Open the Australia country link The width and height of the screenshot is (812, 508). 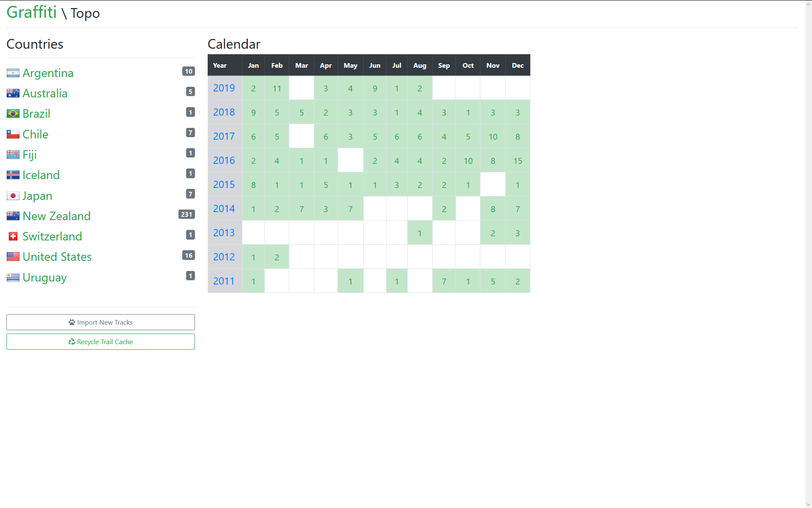coord(45,94)
